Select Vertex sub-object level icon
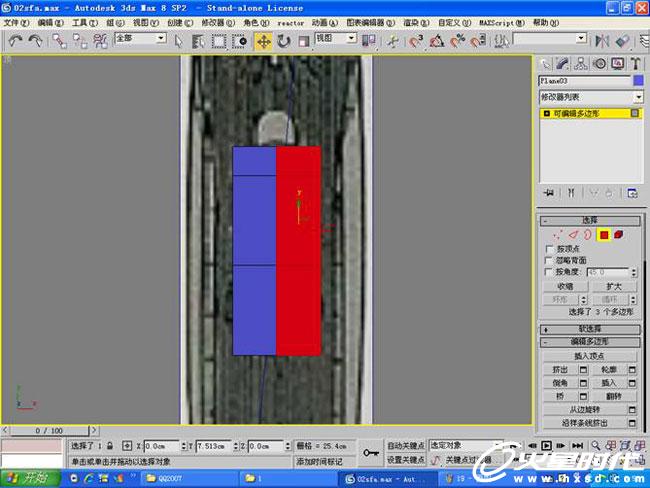 557,235
